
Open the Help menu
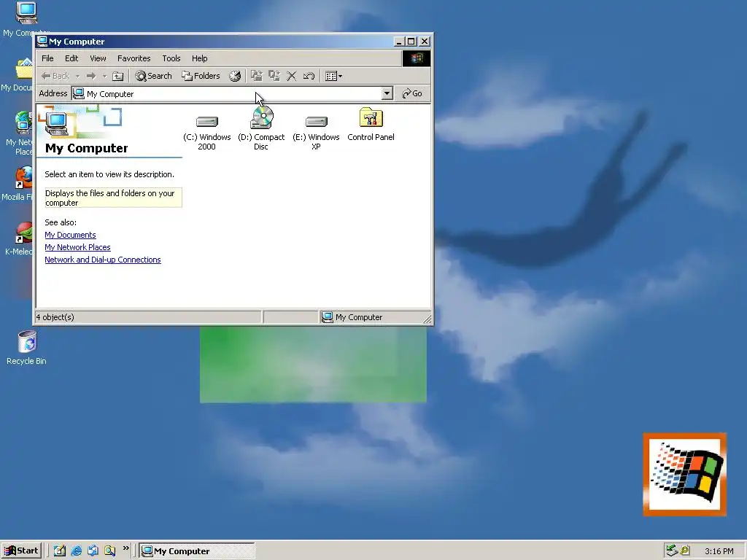pyautogui.click(x=200, y=58)
